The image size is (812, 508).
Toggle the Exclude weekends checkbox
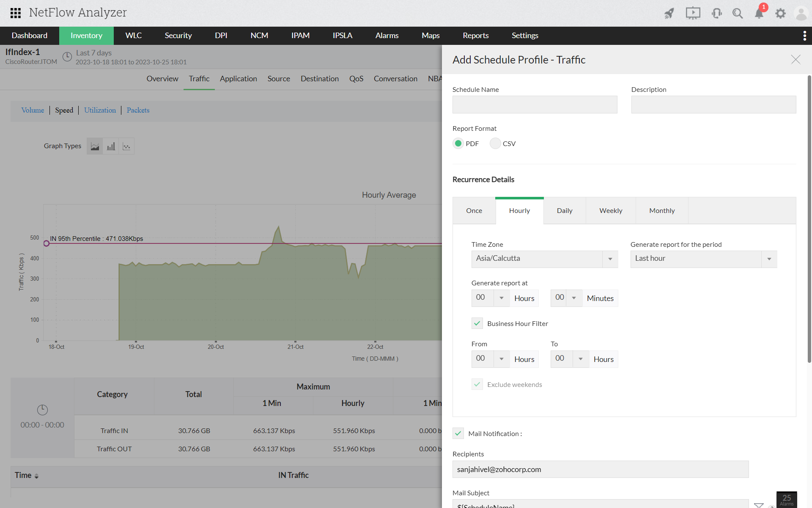click(477, 384)
